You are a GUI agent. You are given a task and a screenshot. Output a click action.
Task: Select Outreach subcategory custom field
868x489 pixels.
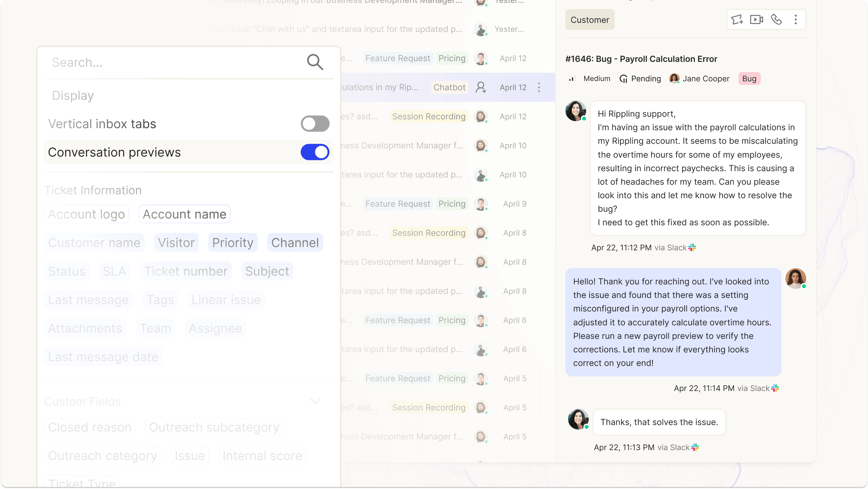point(214,427)
